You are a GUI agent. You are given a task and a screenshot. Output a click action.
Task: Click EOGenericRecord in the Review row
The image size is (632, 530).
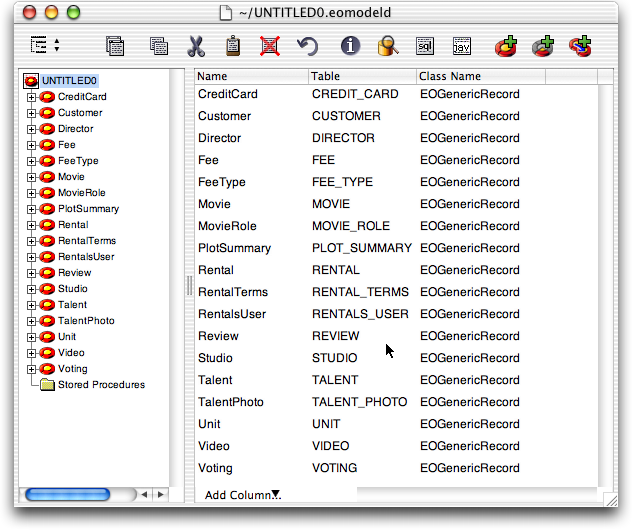pyautogui.click(x=470, y=336)
